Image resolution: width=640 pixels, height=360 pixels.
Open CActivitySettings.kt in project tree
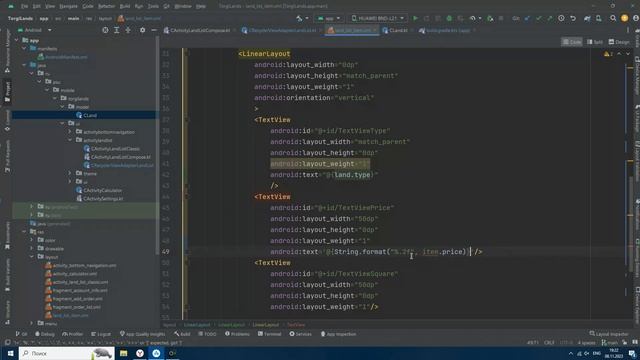(x=100, y=198)
